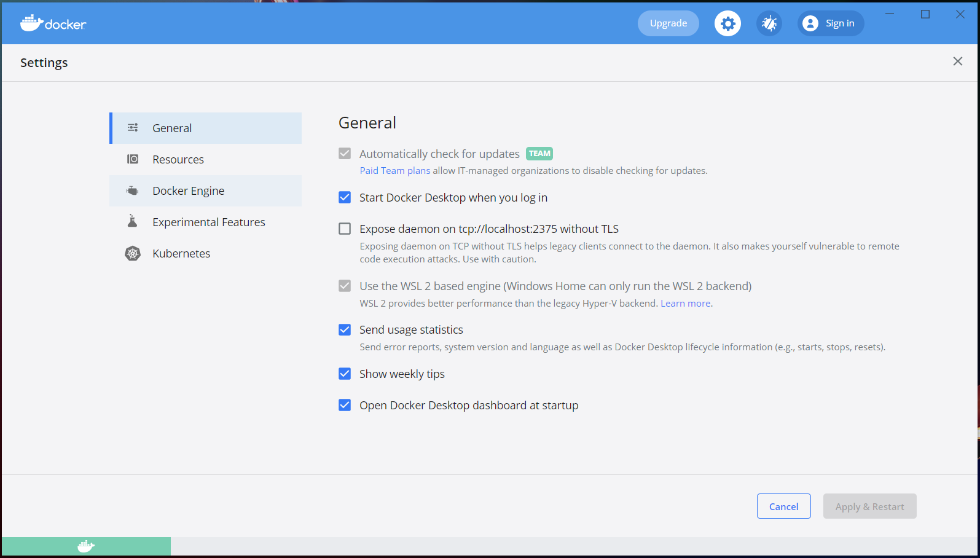
Task: Click Apply & Restart button
Action: pyautogui.click(x=870, y=506)
